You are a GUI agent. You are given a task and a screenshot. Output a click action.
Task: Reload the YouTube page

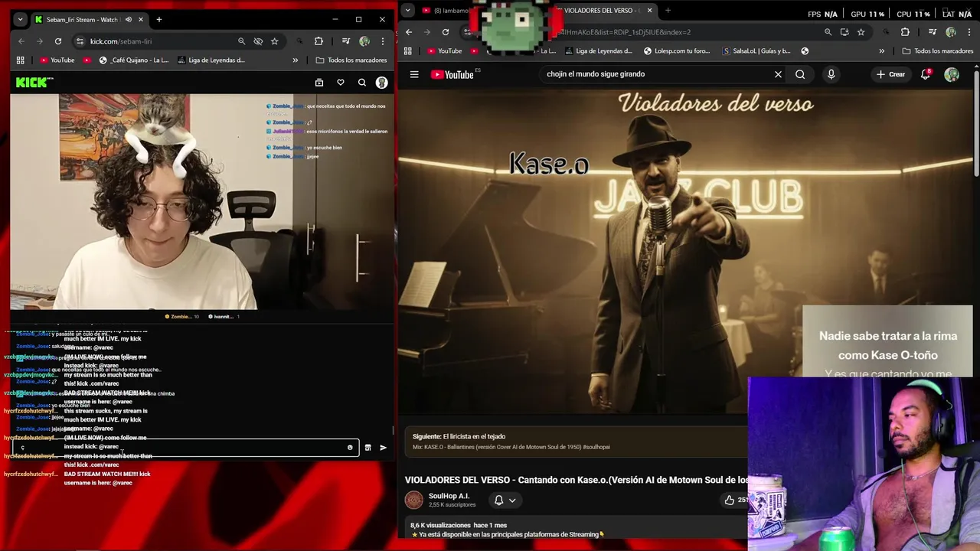[x=446, y=32]
